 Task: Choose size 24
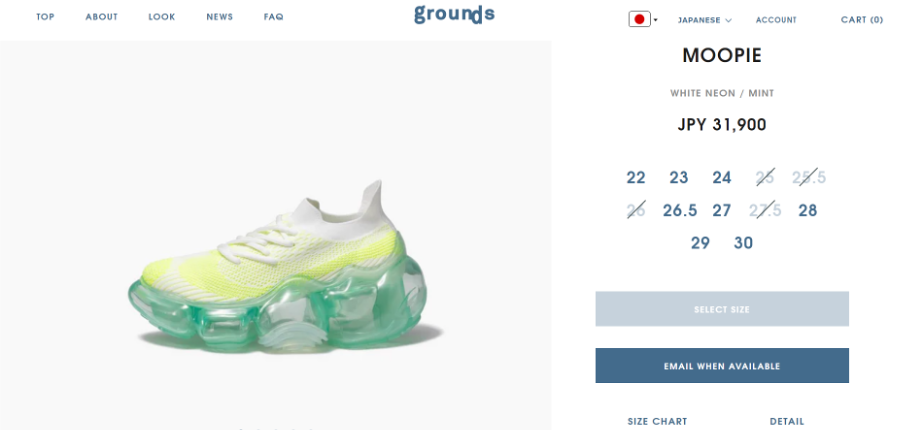[x=722, y=178]
